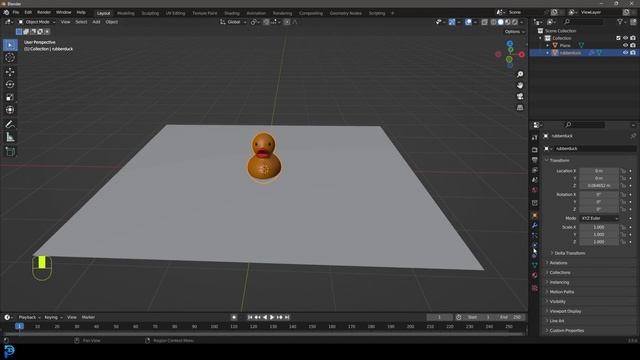Viewport: 640px width, 360px height.
Task: Click the current frame number field
Action: coord(440,317)
